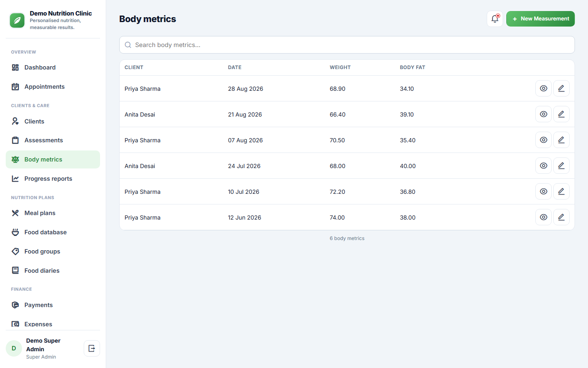Edit Anita Desai's 21 Aug 2026 measurement

click(561, 114)
